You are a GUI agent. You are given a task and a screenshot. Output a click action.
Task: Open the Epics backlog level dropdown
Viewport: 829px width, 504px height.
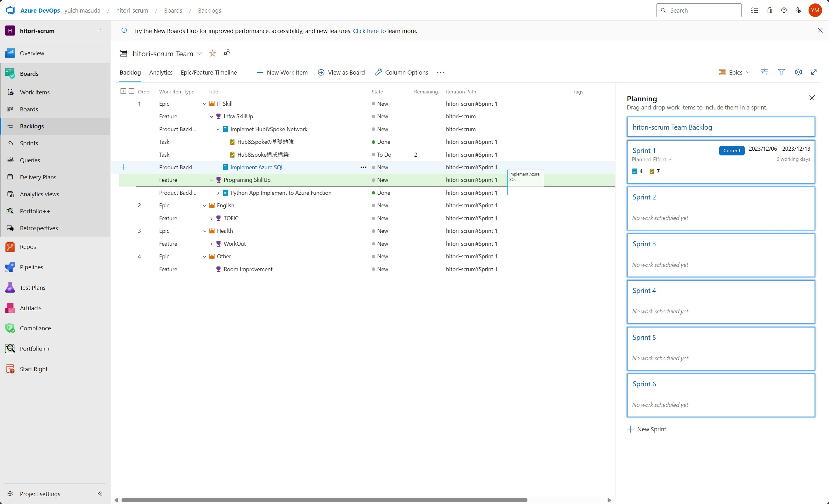point(735,72)
